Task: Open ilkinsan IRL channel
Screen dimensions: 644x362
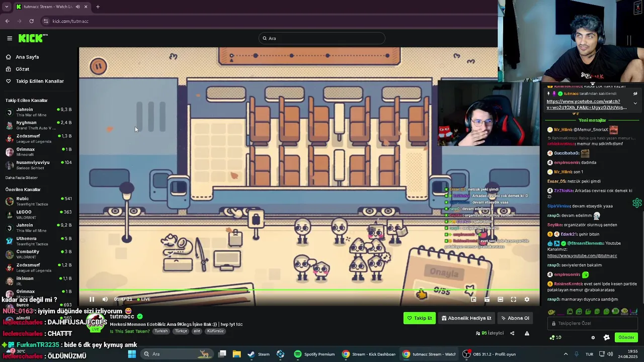Action: point(39,281)
